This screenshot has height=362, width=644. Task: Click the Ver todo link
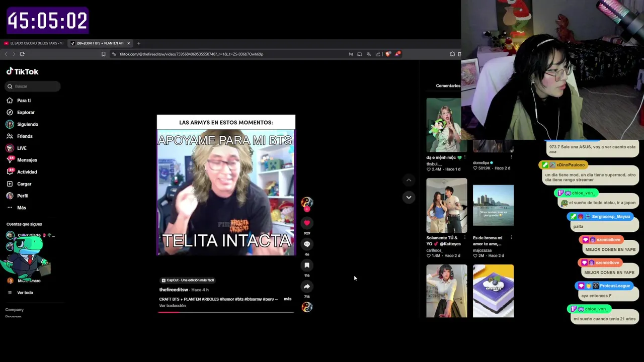pos(25,293)
